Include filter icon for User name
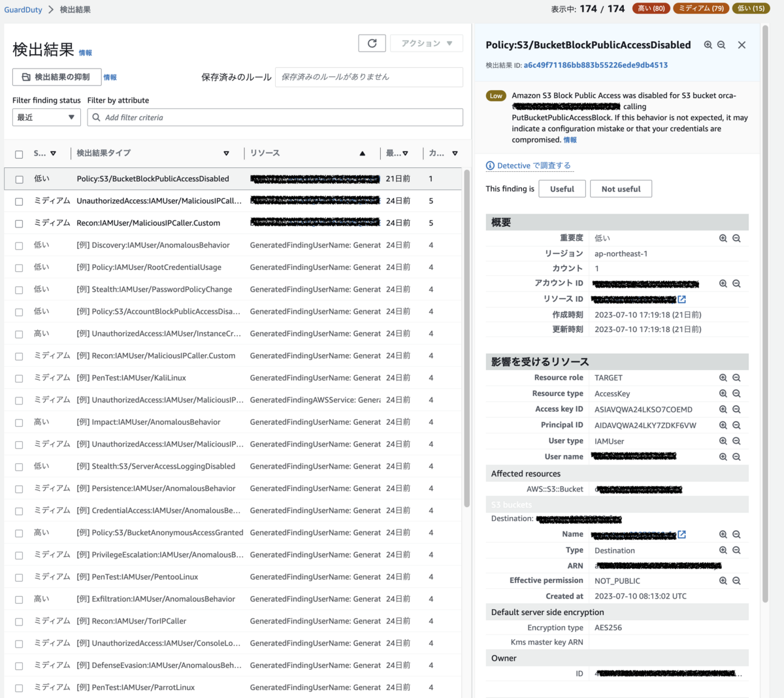The height and width of the screenshot is (698, 784). pyautogui.click(x=723, y=457)
